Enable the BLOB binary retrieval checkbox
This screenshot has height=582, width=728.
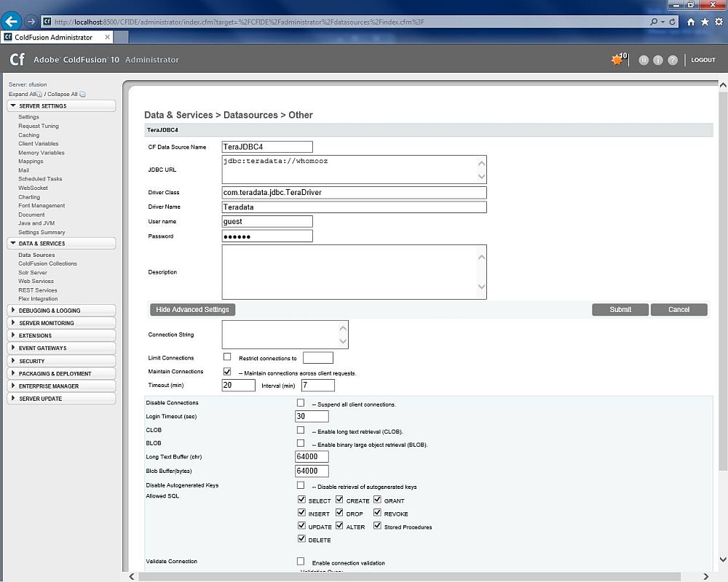301,443
